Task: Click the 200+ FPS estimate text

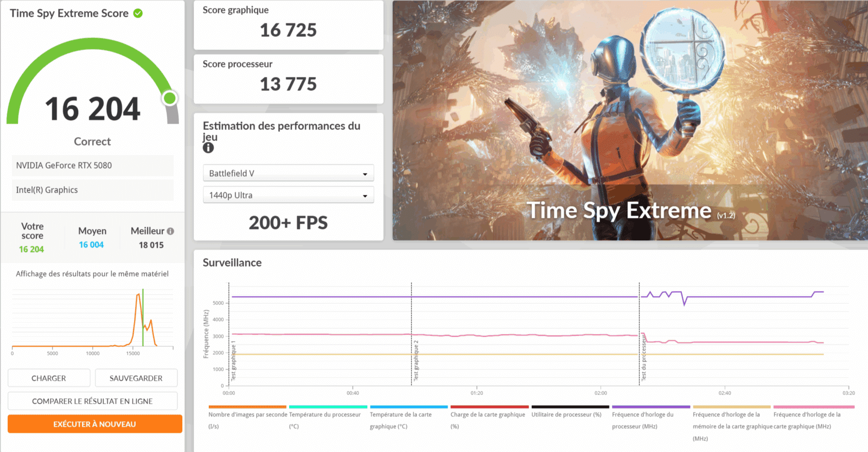Action: [288, 222]
